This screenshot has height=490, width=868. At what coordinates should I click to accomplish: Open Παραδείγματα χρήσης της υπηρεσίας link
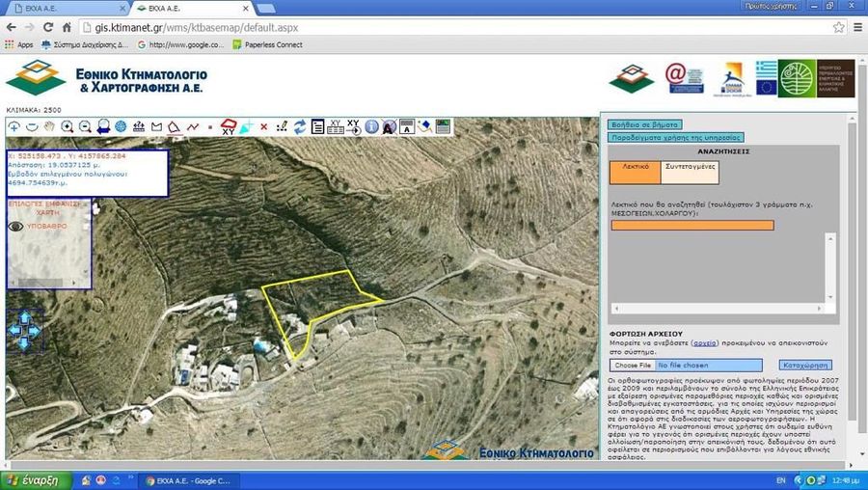[x=676, y=138]
